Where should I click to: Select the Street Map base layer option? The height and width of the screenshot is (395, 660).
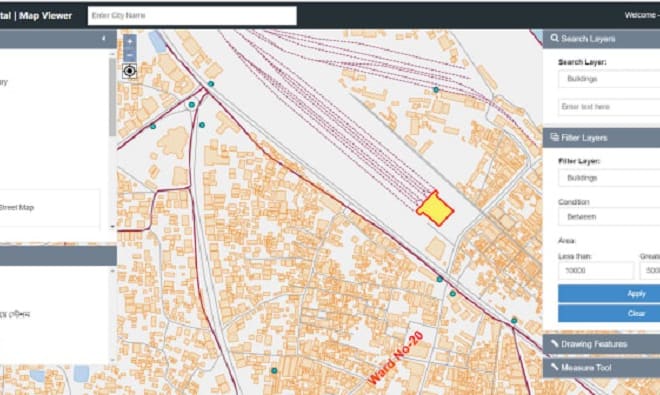pos(17,207)
